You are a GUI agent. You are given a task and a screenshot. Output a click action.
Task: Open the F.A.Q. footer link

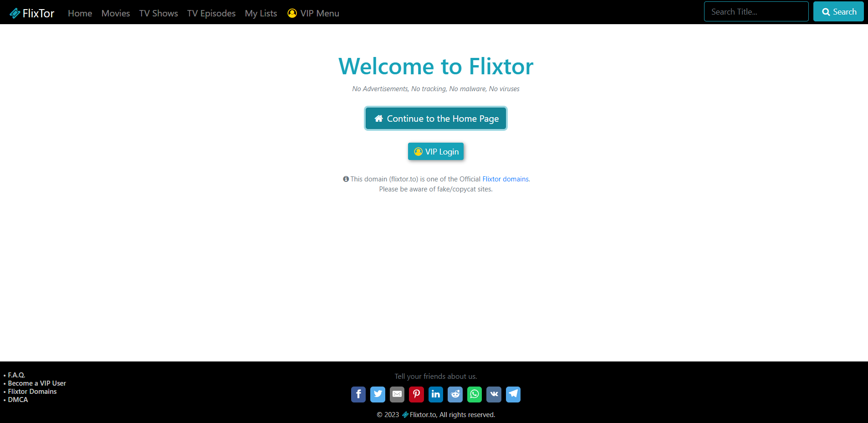16,375
